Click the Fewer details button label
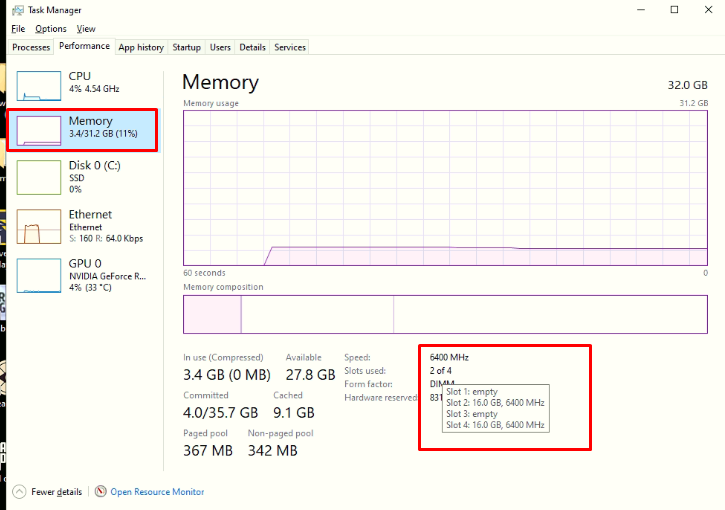 (56, 492)
